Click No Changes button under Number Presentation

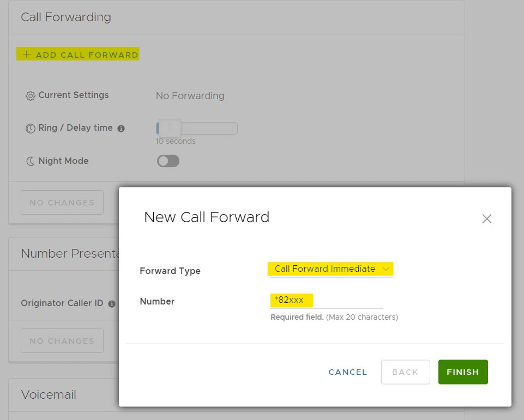pos(62,341)
